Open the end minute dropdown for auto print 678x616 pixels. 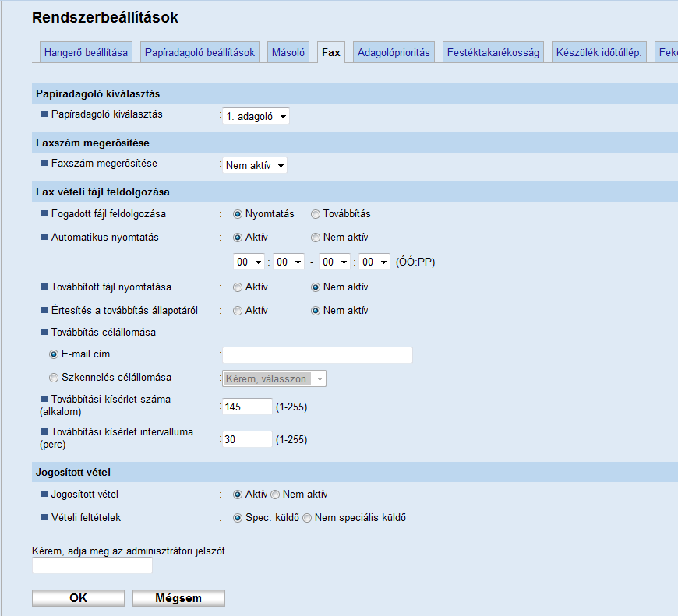374,262
